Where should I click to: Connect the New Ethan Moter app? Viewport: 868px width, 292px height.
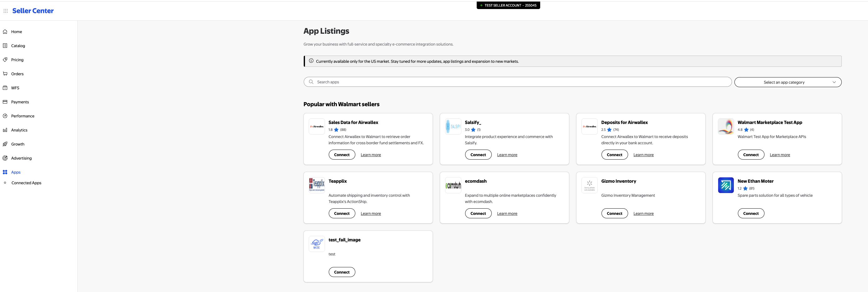pos(751,213)
